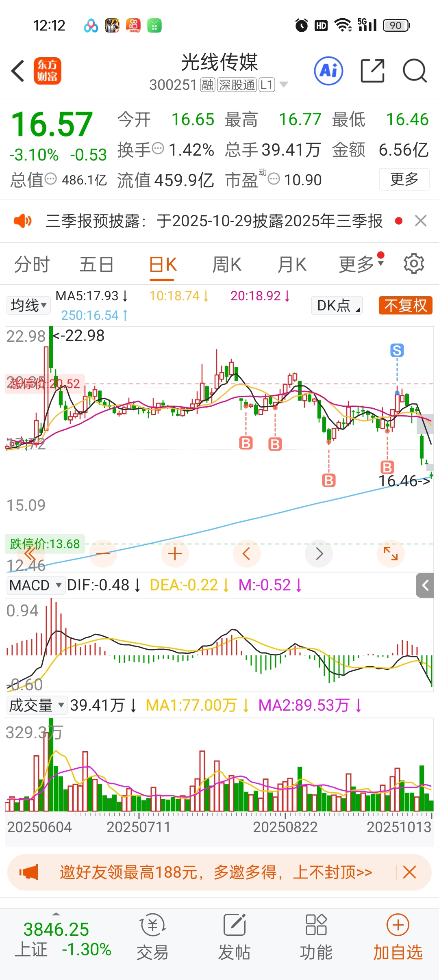Switch to the 周K tab
Image resolution: width=439 pixels, height=980 pixels.
[x=227, y=264]
